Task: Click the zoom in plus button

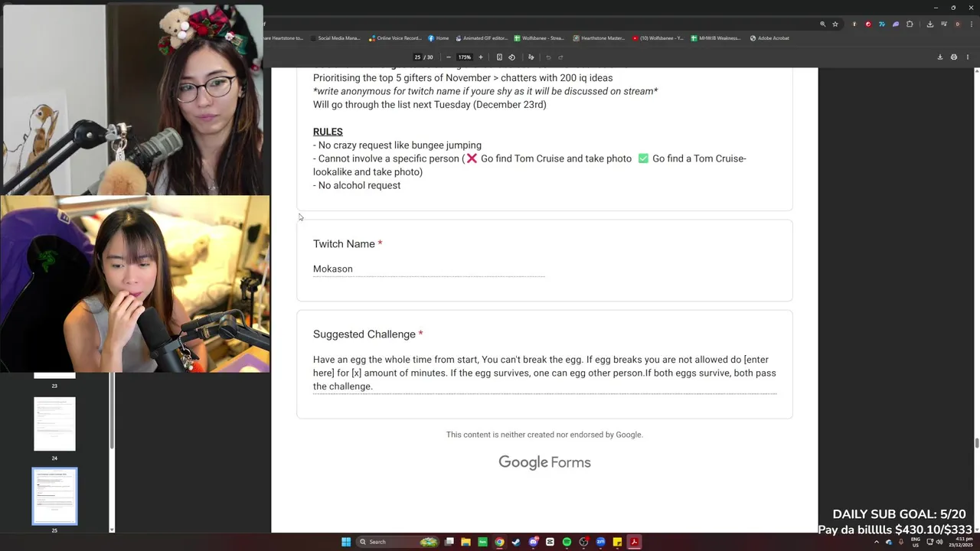Action: click(481, 57)
